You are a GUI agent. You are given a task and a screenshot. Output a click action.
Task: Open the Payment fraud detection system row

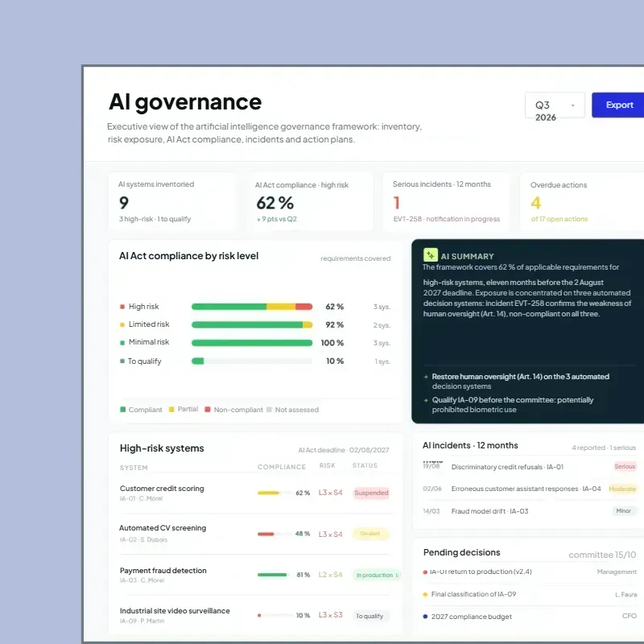(x=254, y=575)
